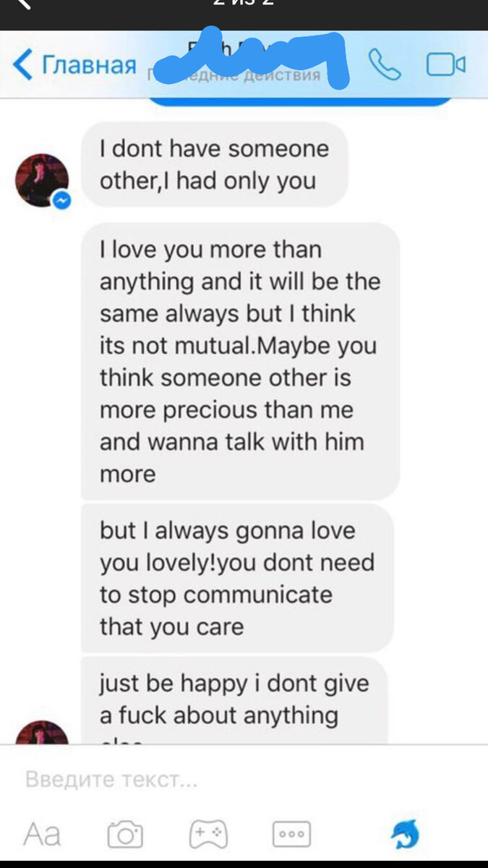The height and width of the screenshot is (868, 488).
Task: Select the message 'I dont have someone other'
Action: 214,164
